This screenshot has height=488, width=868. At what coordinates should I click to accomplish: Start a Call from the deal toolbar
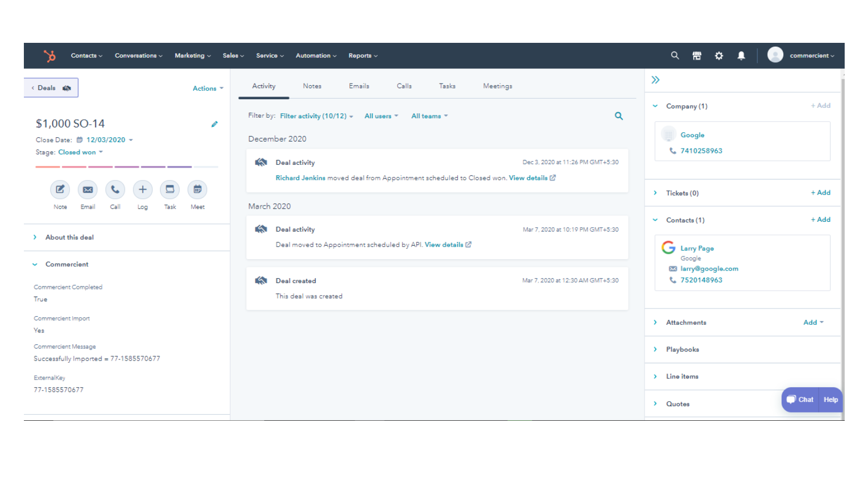click(x=115, y=190)
